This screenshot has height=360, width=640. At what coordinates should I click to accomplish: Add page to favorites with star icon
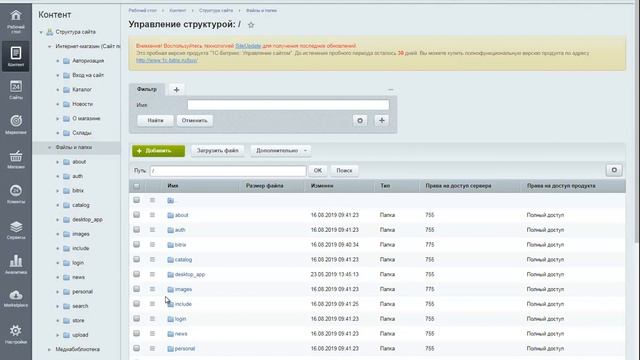coord(251,25)
